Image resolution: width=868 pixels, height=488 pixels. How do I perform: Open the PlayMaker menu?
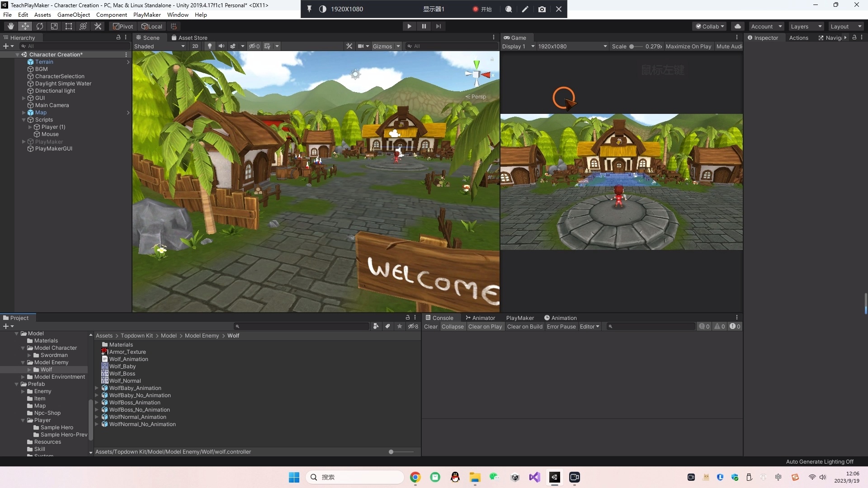click(146, 14)
